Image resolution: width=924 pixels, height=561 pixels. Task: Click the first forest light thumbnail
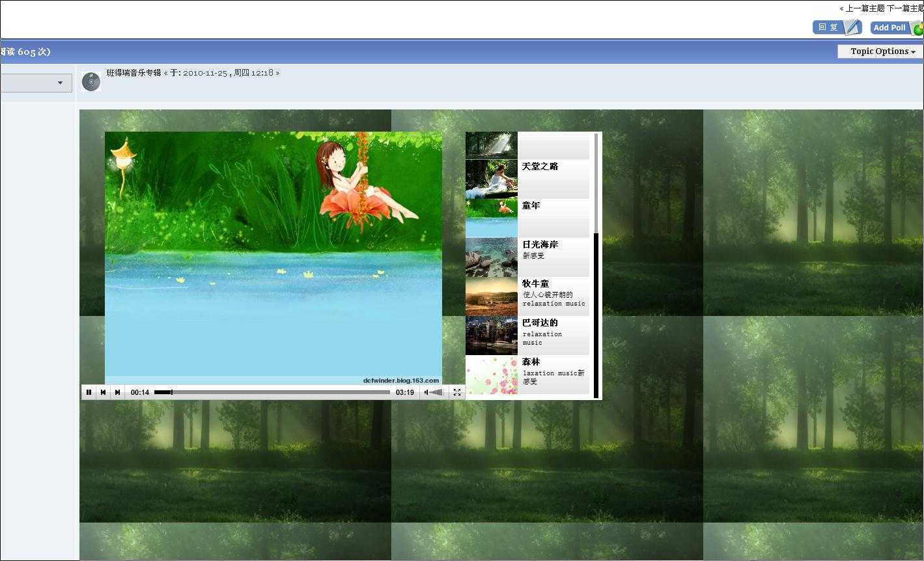(x=492, y=146)
